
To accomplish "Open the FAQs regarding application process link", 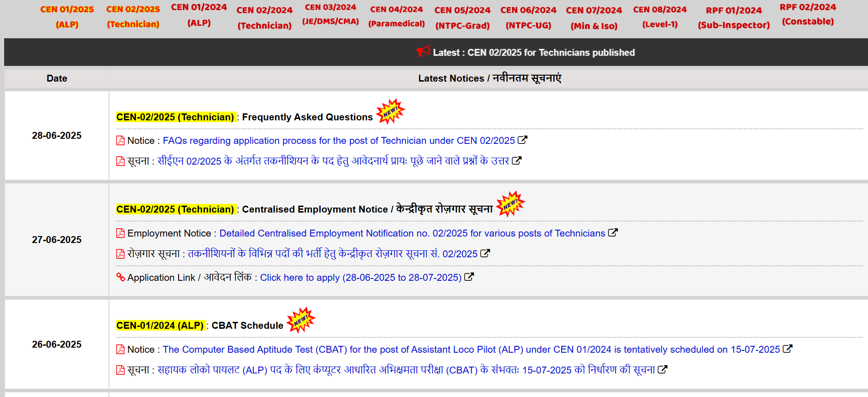I will (339, 141).
